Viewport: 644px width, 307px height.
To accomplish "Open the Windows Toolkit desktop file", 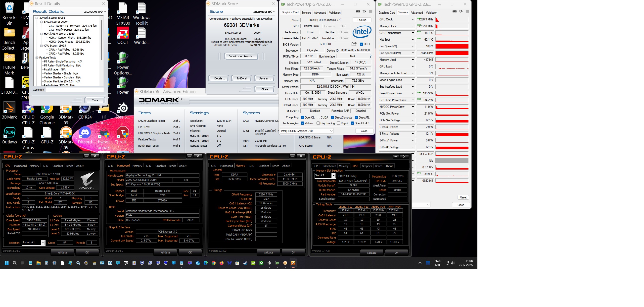I will [141, 13].
